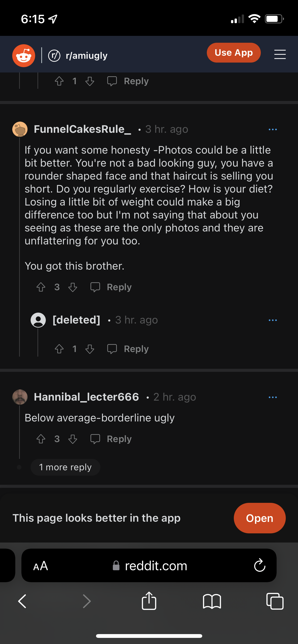The width and height of the screenshot is (298, 644).
Task: Expand the 1 more reply thread
Action: 65,467
